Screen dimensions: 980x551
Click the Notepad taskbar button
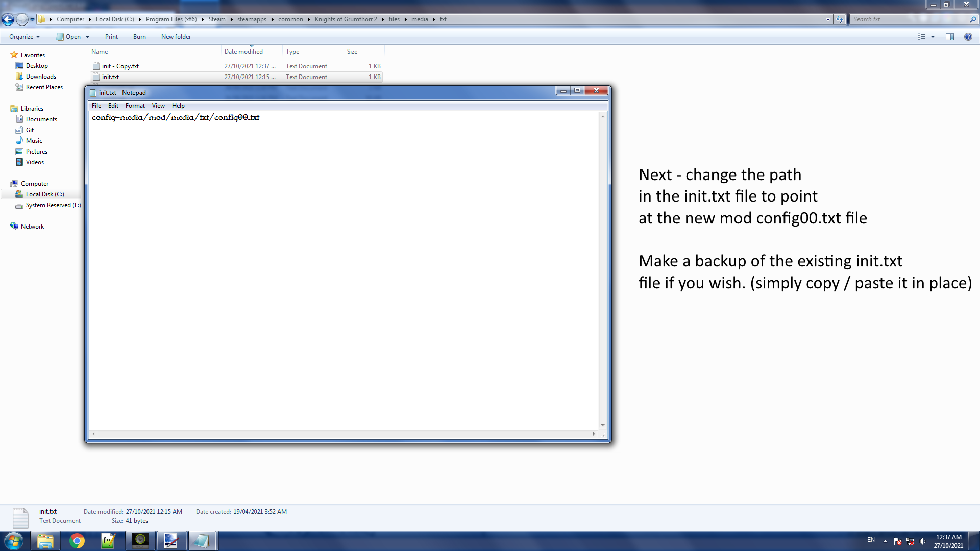203,541
